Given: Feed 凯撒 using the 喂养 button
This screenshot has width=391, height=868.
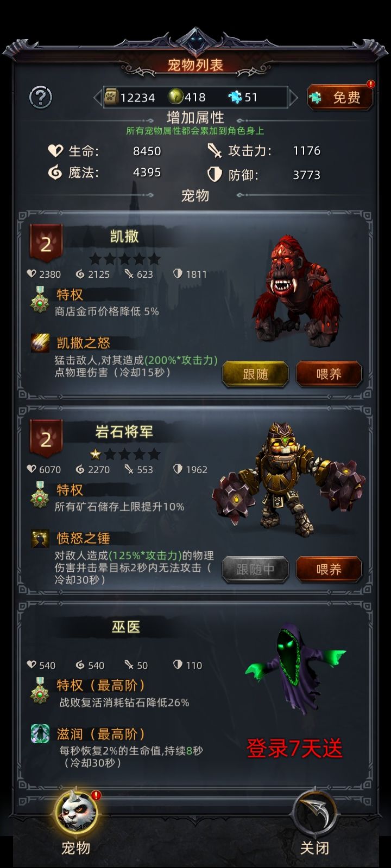Looking at the screenshot, I should [329, 374].
